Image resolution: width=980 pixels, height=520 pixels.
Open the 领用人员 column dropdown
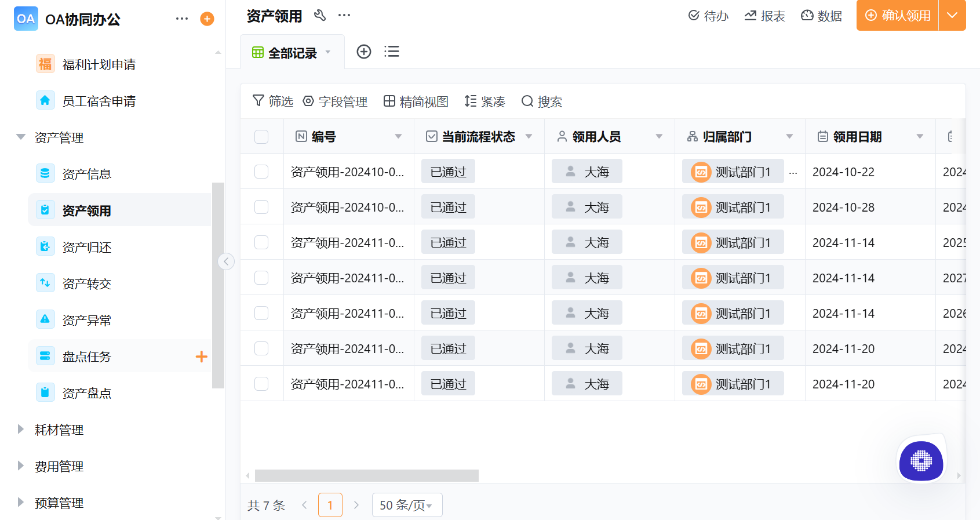(x=659, y=137)
